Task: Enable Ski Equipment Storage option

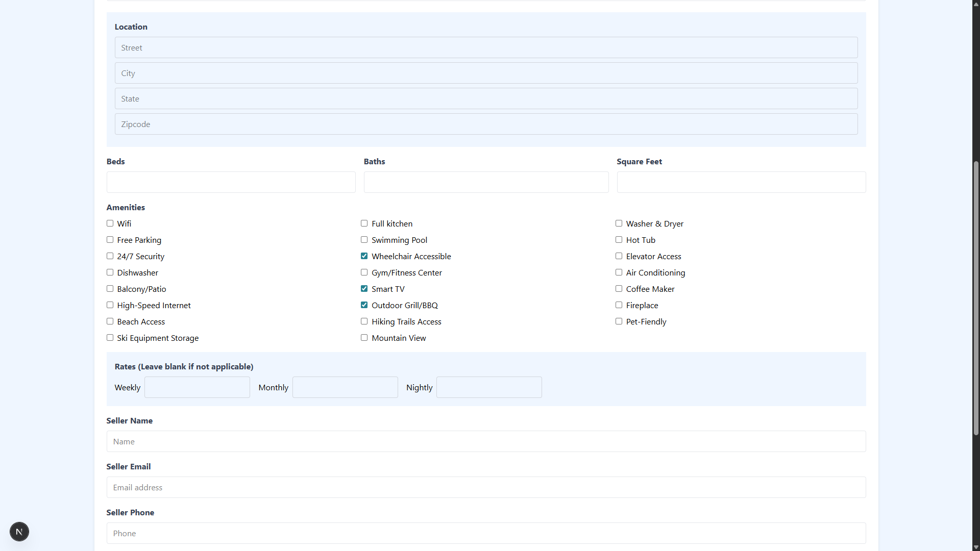Action: [110, 338]
